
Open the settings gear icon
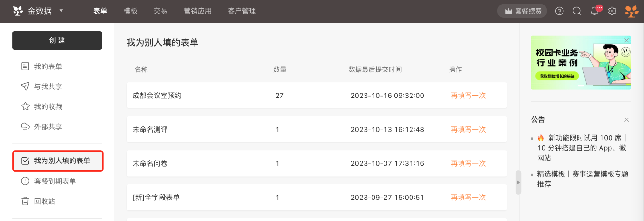[x=612, y=11]
